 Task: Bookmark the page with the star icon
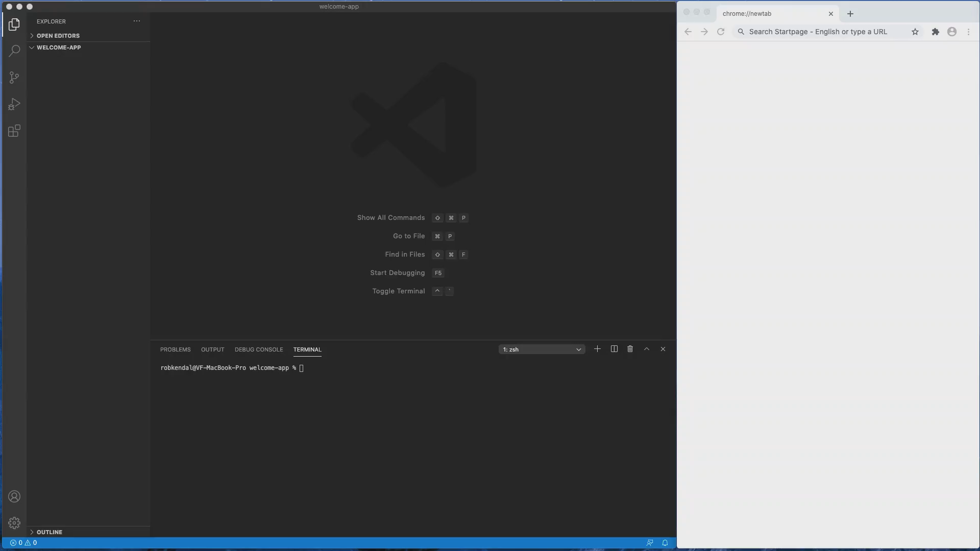[915, 32]
